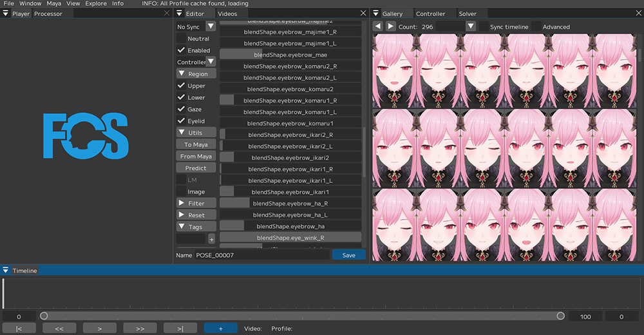Click the From Maya button

196,156
